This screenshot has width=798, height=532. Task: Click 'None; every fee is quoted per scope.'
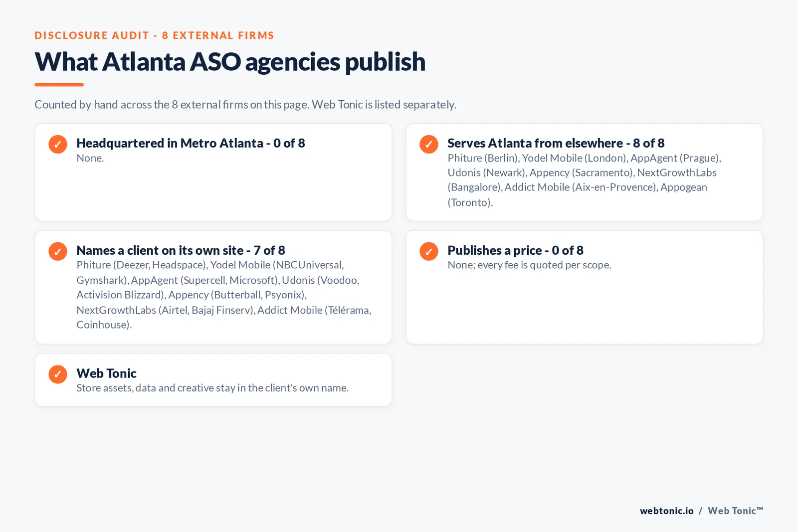pos(529,265)
